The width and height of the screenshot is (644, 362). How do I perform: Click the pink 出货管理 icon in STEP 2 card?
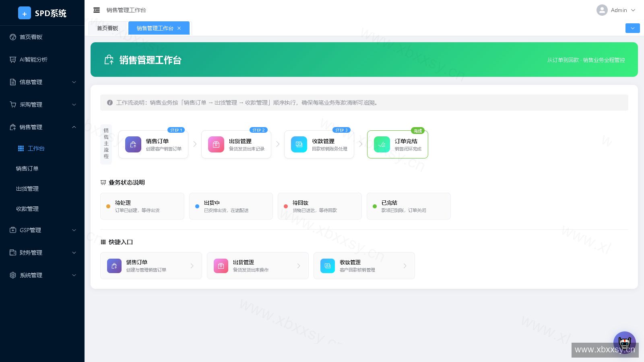[x=216, y=144]
